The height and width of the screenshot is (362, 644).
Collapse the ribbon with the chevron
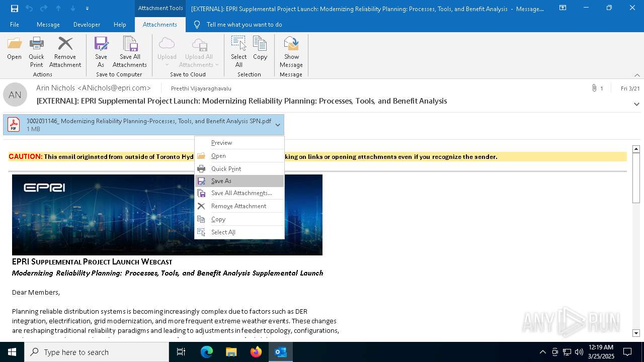coord(637,75)
